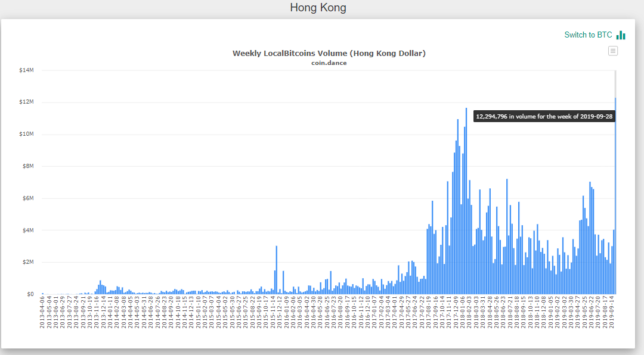Image resolution: width=644 pixels, height=355 pixels.
Task: Select the tallest bar for week 2019-09-28
Action: pyautogui.click(x=615, y=197)
